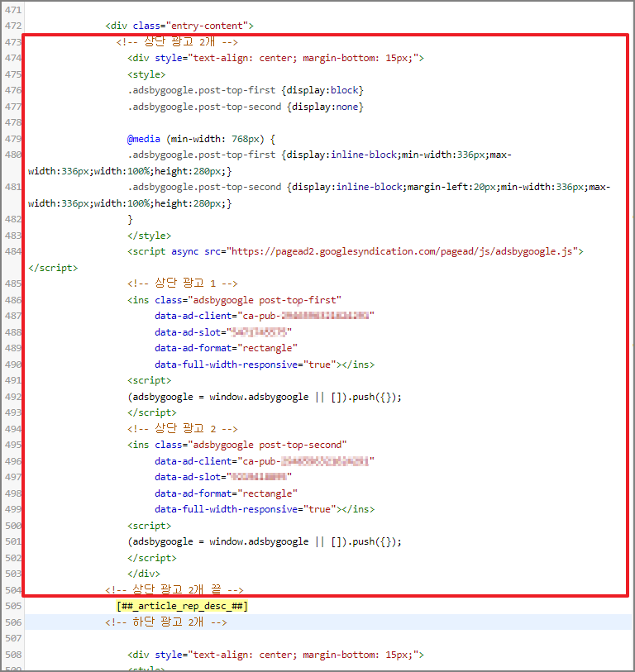Screen dimensions: 635x672
Task: Click the [##_article_rep_desc_##] placeholder
Action: click(182, 606)
